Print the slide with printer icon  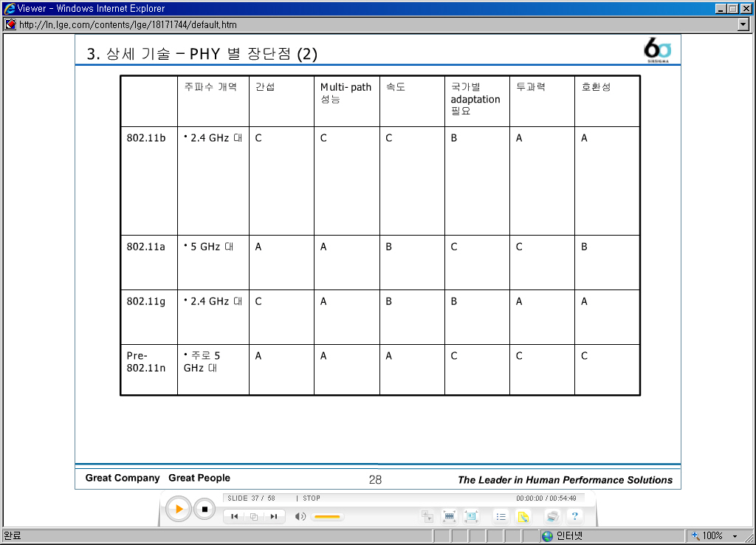[552, 517]
